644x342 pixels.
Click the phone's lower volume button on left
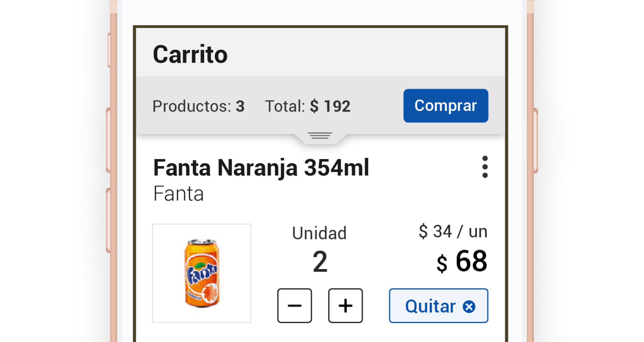pyautogui.click(x=108, y=221)
